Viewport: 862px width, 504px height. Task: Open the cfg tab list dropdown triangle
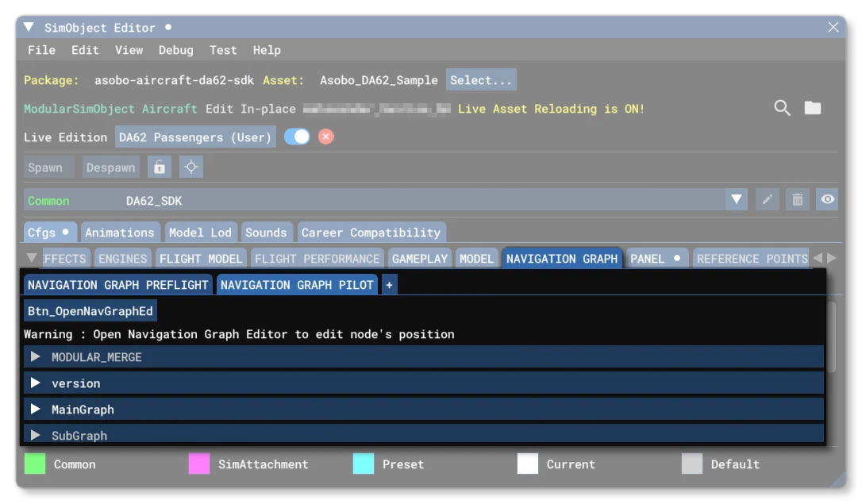[32, 258]
